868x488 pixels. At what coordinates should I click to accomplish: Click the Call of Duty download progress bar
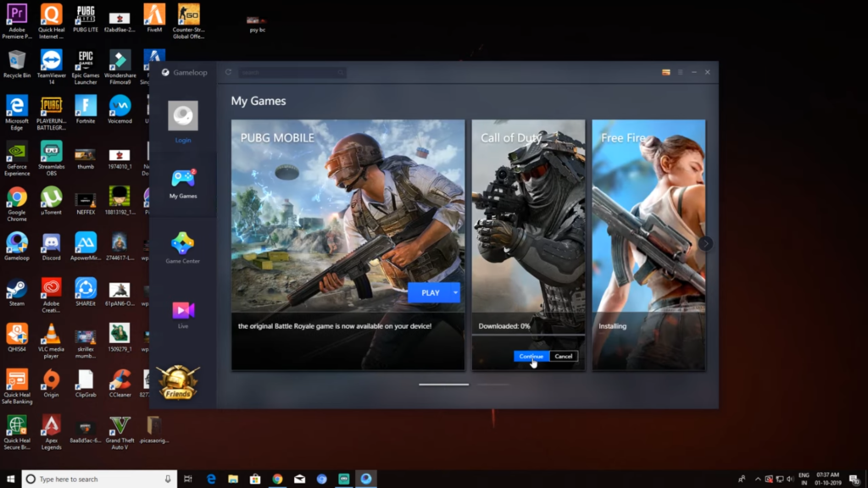tap(528, 335)
